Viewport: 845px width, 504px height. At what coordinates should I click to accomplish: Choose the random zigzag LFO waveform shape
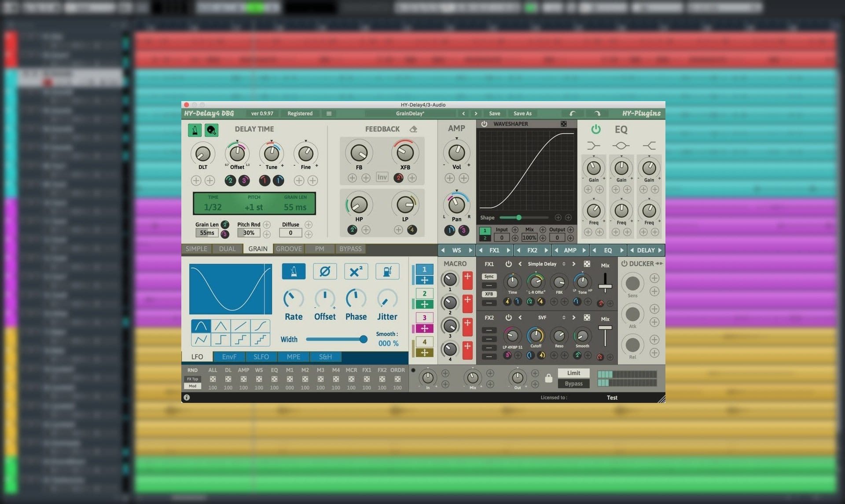201,340
